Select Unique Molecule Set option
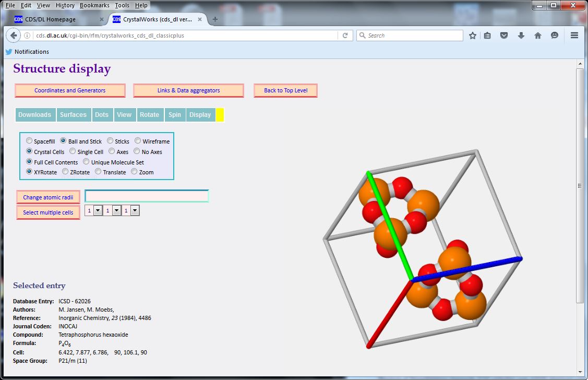 point(86,162)
